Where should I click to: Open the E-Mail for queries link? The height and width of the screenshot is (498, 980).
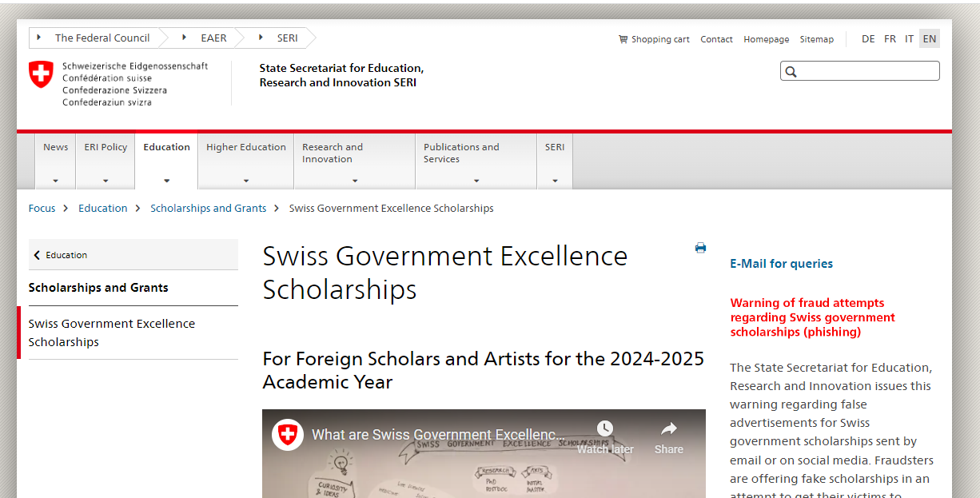click(781, 264)
